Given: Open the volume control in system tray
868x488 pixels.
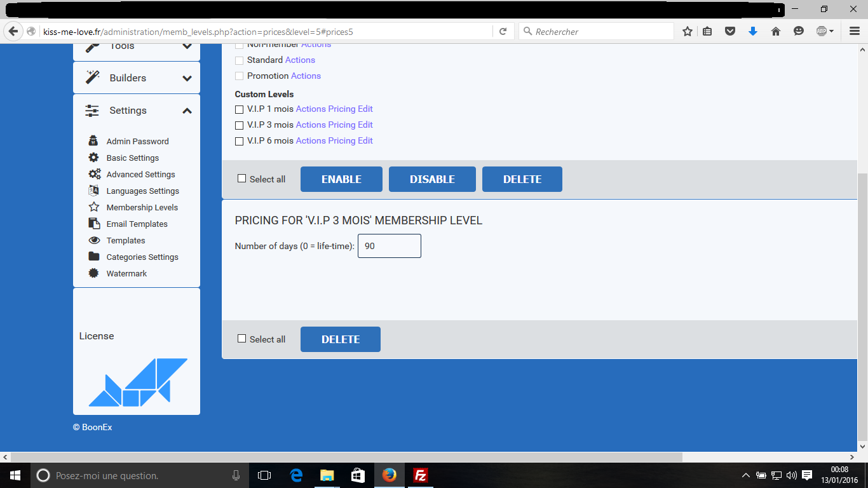Looking at the screenshot, I should pos(791,475).
